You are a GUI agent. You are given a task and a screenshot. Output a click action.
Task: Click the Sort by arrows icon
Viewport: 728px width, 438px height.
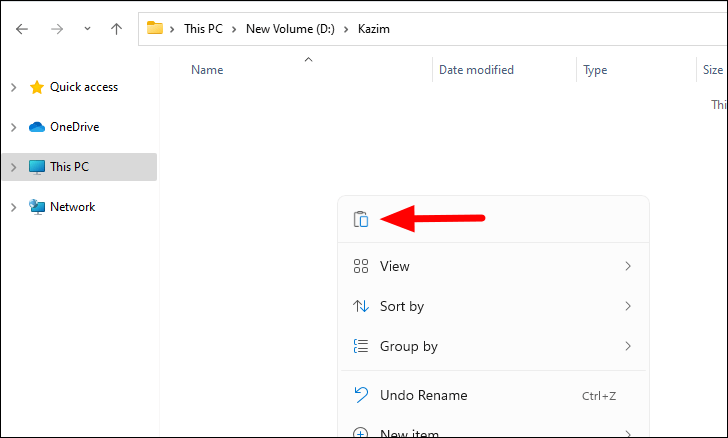[x=361, y=306]
